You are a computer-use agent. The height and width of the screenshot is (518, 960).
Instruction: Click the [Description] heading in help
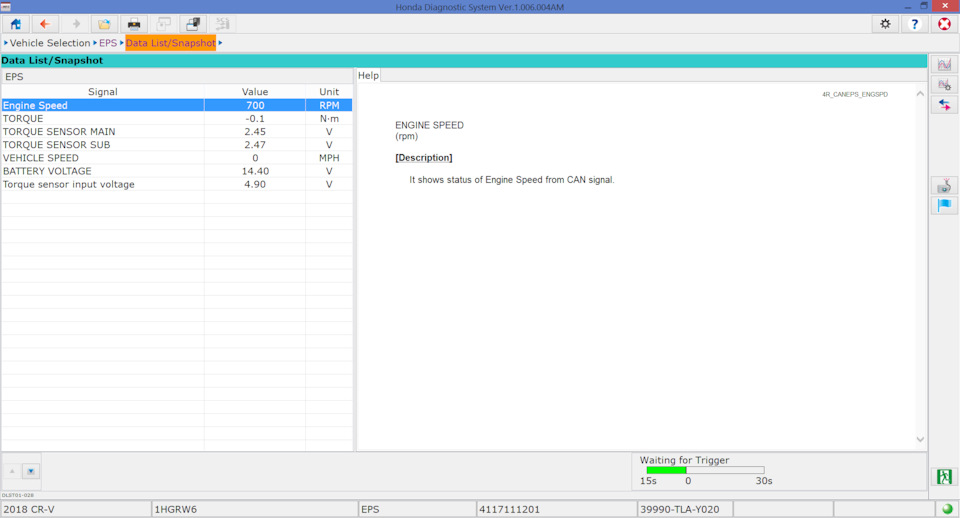point(424,158)
